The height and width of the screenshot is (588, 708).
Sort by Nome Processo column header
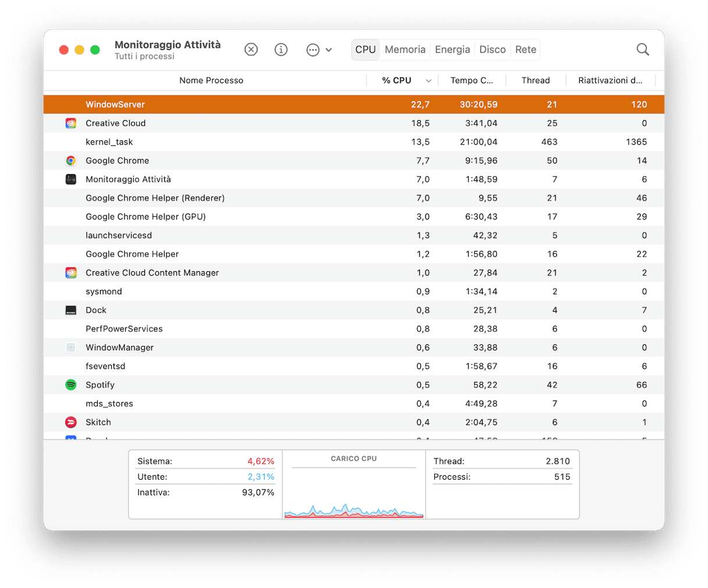tap(211, 80)
